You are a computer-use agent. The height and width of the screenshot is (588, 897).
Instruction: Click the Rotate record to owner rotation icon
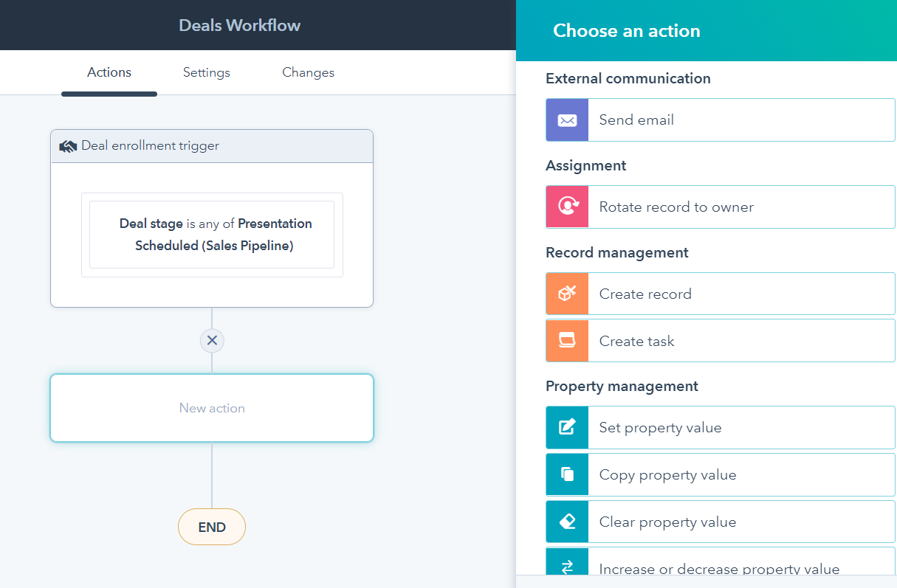click(566, 207)
